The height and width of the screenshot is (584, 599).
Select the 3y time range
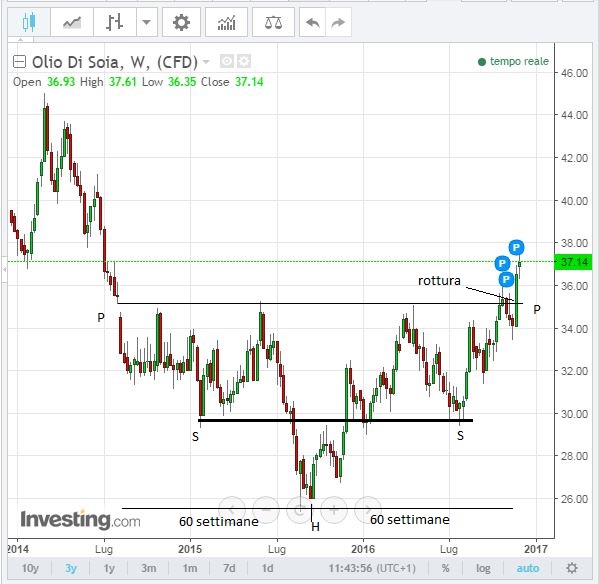[x=71, y=568]
